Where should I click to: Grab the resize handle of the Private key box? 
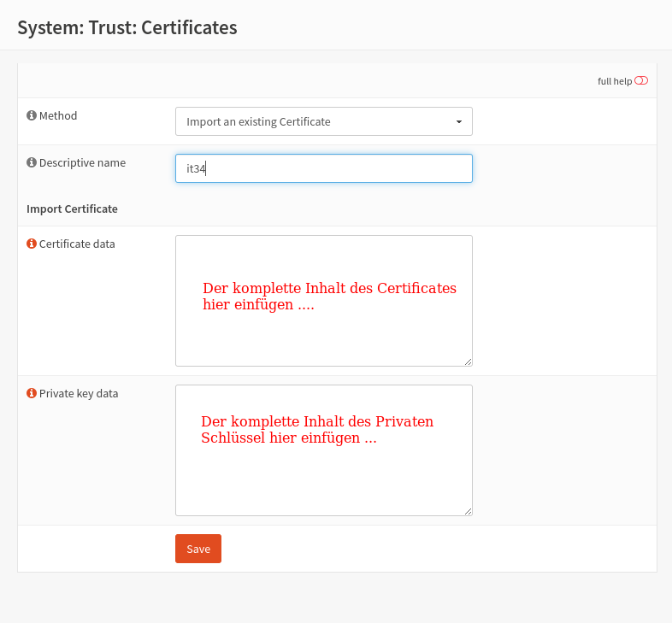coord(468,511)
